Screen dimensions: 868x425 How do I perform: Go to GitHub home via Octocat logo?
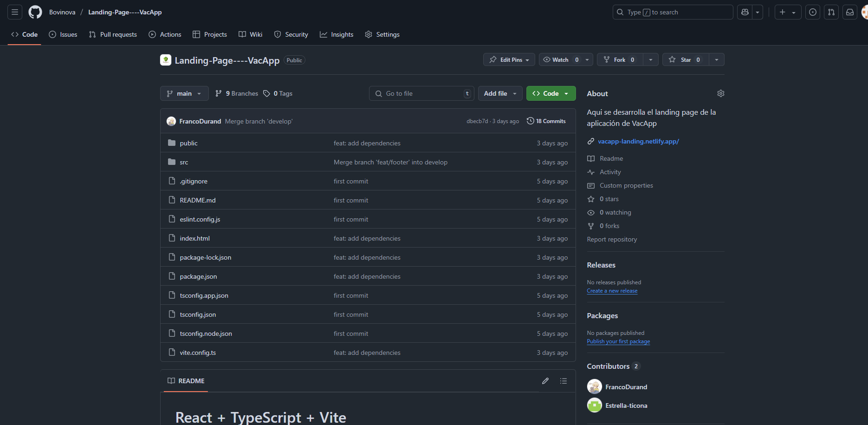click(x=35, y=12)
